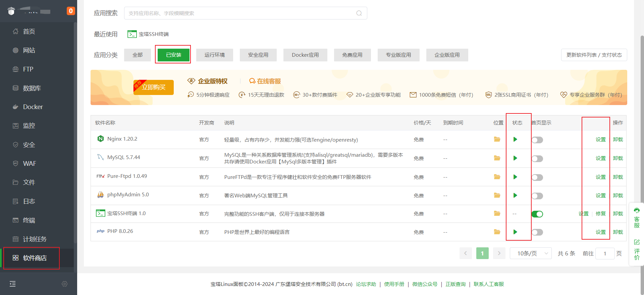Open the Nginx install folder icon
The image size is (644, 295).
[497, 139]
